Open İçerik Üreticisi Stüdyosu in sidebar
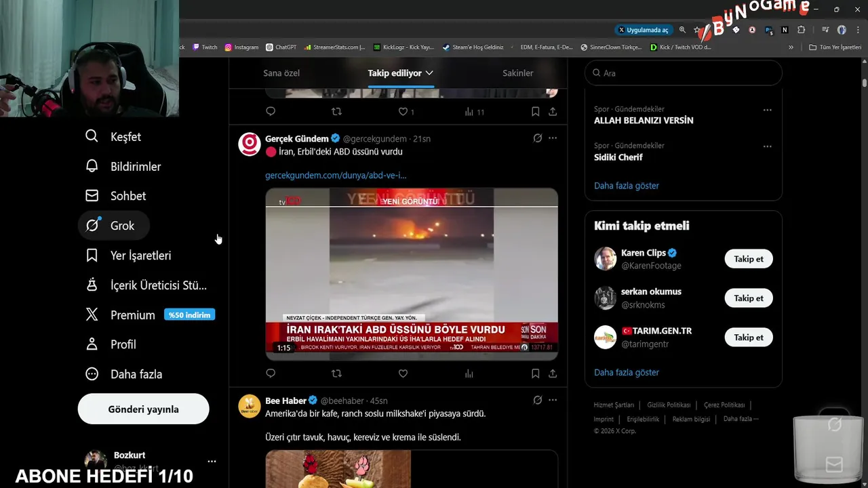The height and width of the screenshot is (488, 868). (146, 285)
